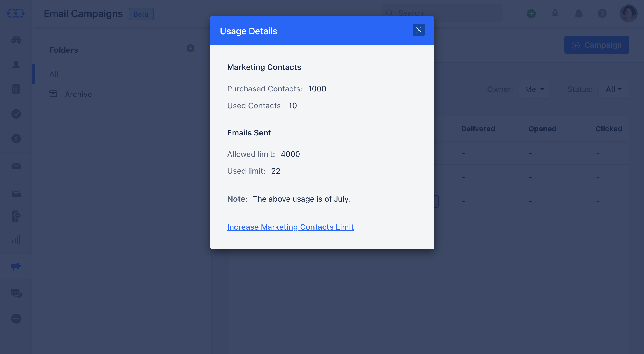Screen dimensions: 644x354
Task: Open Increase Marketing Contacts Limit link
Action: (x=290, y=227)
